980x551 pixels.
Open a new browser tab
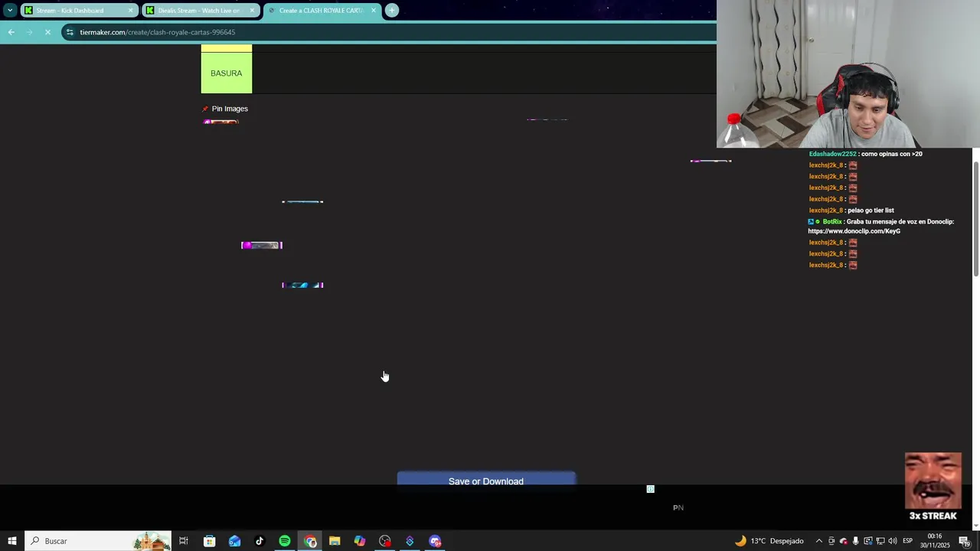391,10
